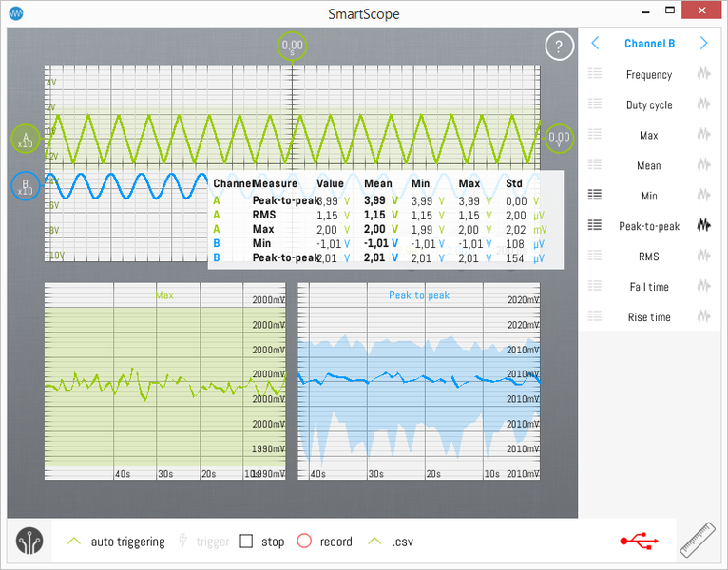The width and height of the screenshot is (728, 570).
Task: Toggle the stop checkbox
Action: [246, 541]
